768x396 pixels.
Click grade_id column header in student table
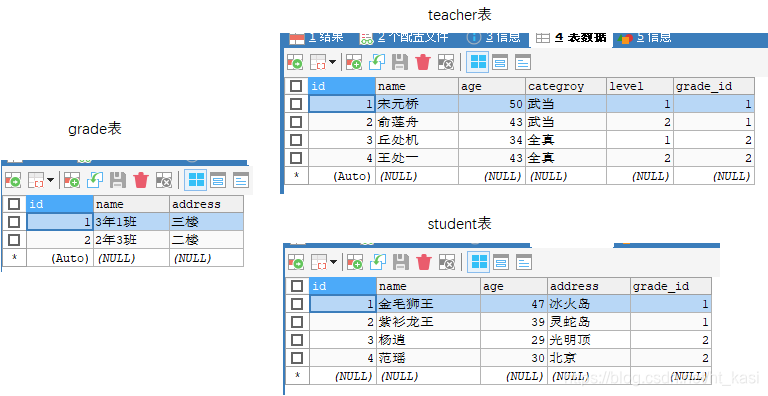(671, 286)
